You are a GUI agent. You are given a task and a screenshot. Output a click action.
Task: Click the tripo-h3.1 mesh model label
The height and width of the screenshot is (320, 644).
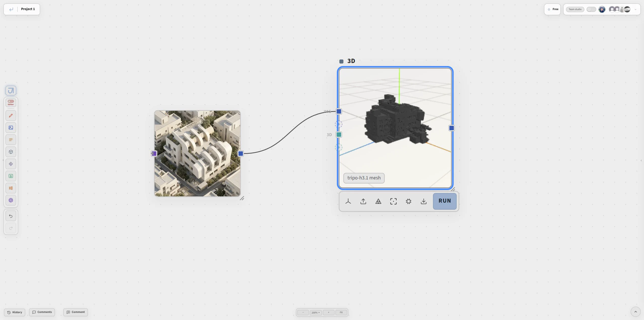click(364, 178)
